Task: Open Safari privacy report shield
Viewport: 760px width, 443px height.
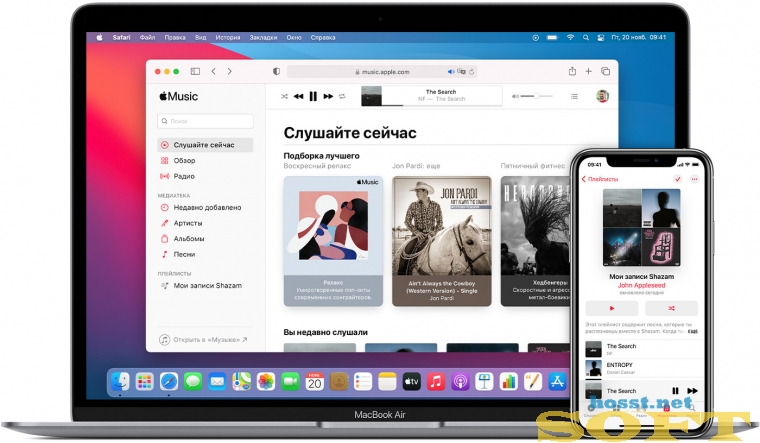Action: tap(276, 71)
